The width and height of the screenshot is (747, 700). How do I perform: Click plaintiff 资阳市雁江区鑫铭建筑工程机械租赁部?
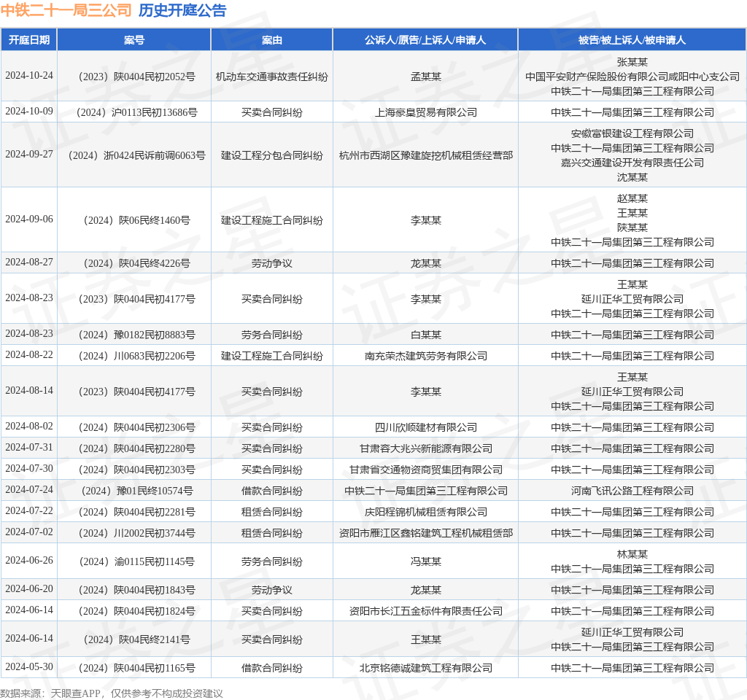click(426, 533)
